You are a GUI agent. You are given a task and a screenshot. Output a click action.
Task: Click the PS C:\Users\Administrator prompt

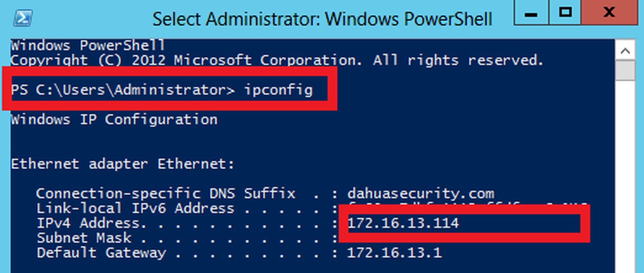pyautogui.click(x=123, y=90)
